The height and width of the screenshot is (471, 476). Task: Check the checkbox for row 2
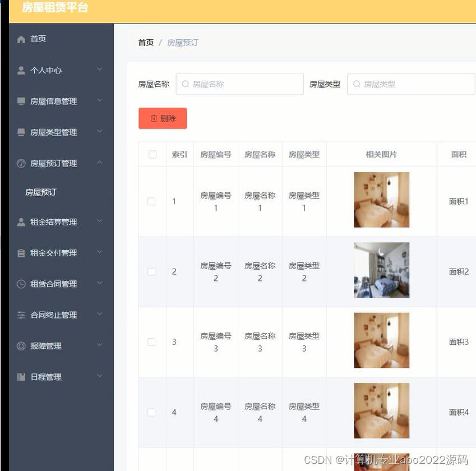pyautogui.click(x=151, y=271)
